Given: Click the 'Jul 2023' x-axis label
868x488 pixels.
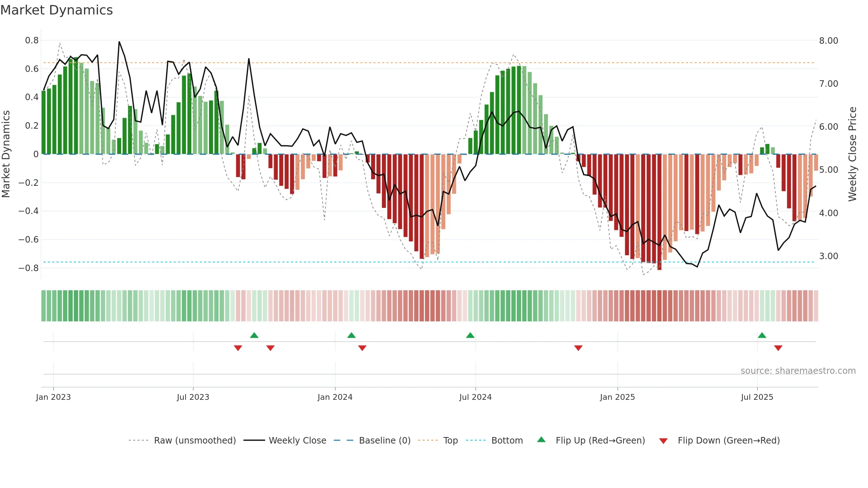Looking at the screenshot, I should click(193, 397).
